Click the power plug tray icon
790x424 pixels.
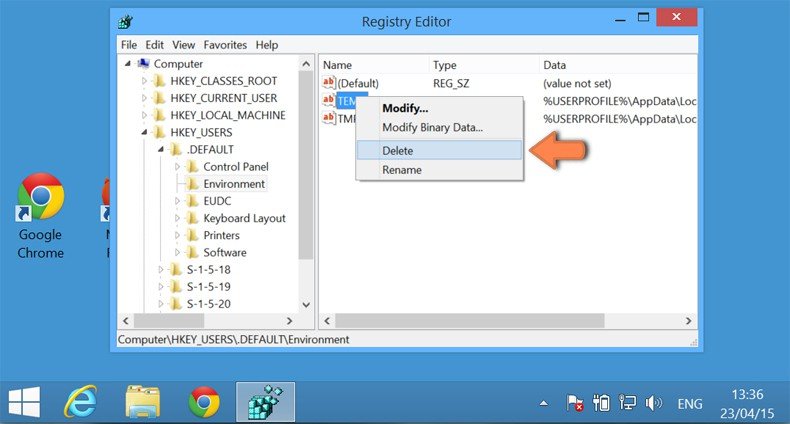pos(601,403)
